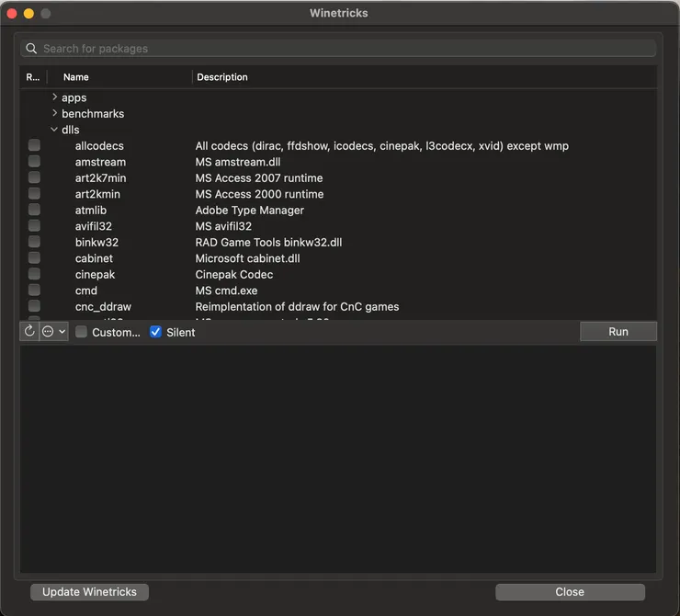Enable the Custom... checkbox
The image size is (680, 616).
pos(81,332)
